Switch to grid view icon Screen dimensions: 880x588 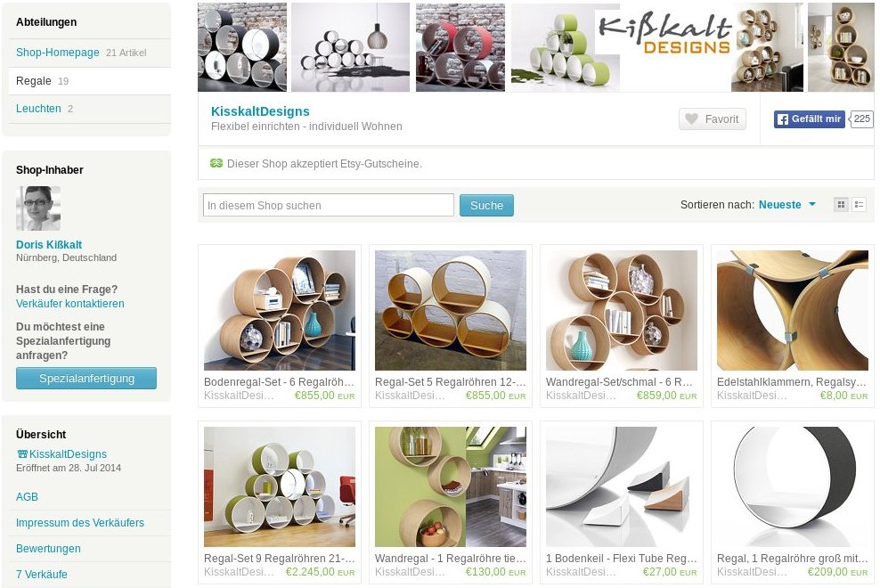841,205
